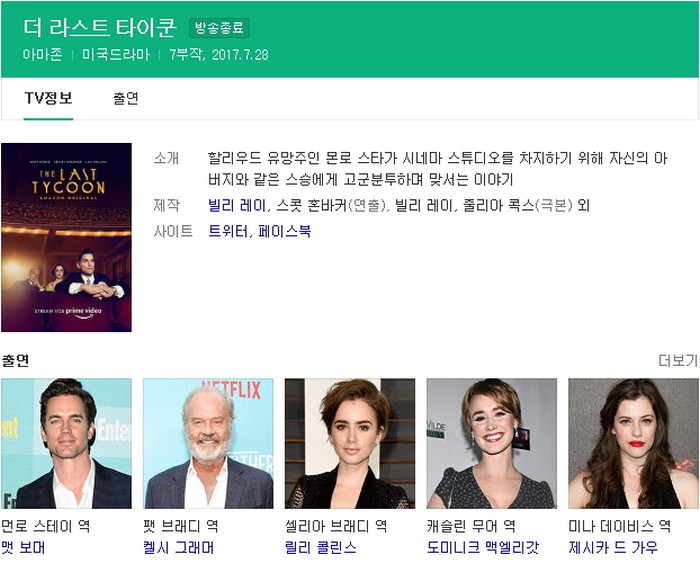This screenshot has height=564, width=700.
Task: Open the 릴리 콜린스 actor link
Action: (321, 547)
